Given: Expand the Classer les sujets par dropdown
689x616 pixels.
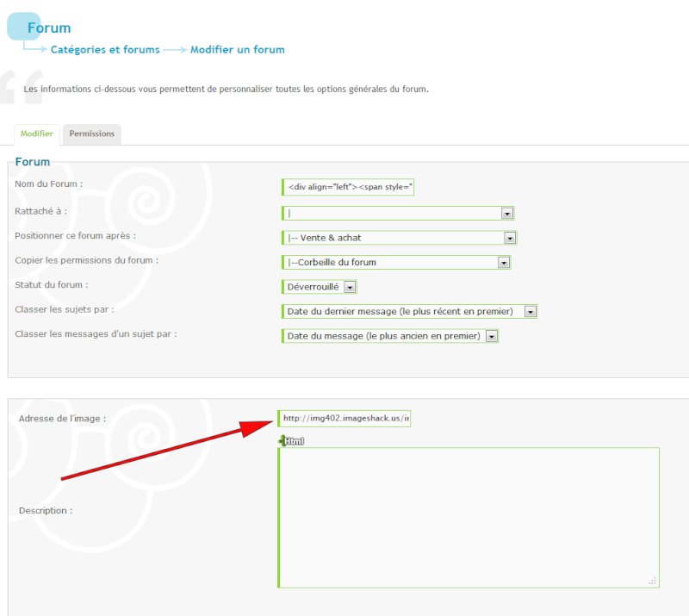Looking at the screenshot, I should (409, 312).
